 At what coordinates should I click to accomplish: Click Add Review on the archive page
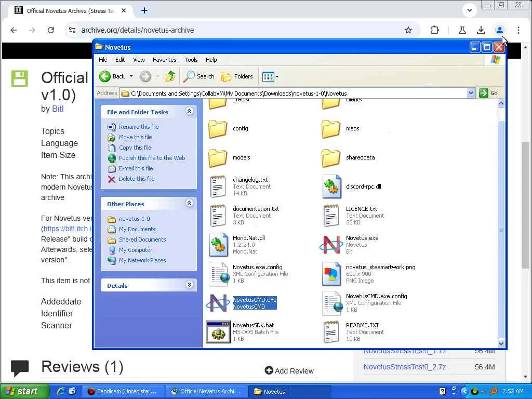289,371
